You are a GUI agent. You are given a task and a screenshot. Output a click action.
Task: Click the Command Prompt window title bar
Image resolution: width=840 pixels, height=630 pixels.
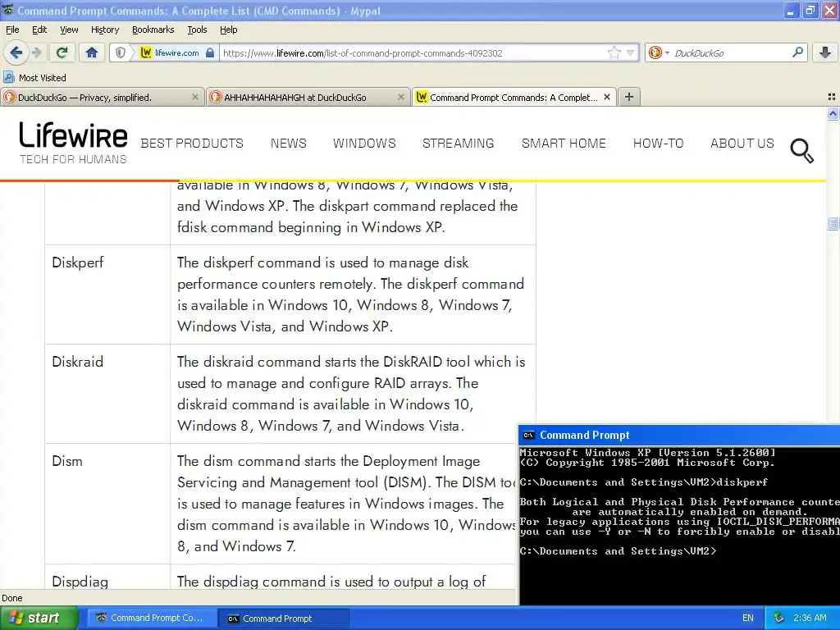click(679, 435)
